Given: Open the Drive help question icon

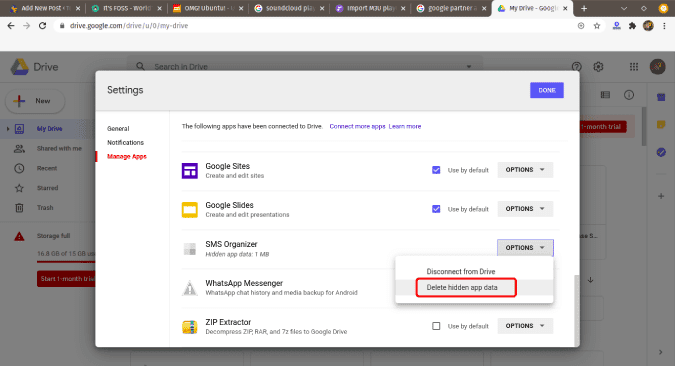Looking at the screenshot, I should pos(576,67).
